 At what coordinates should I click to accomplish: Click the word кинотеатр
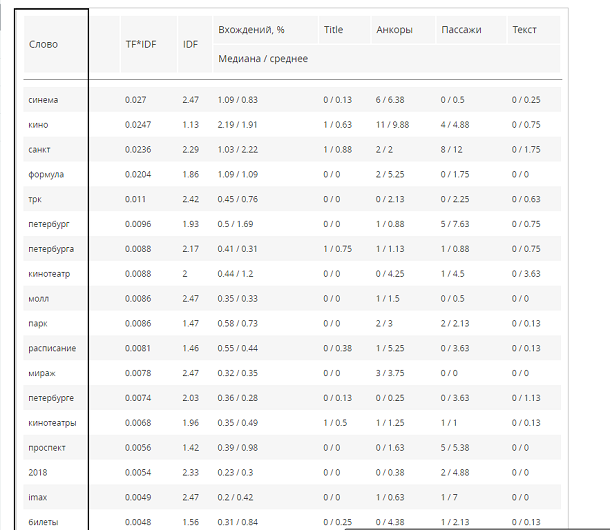49,274
